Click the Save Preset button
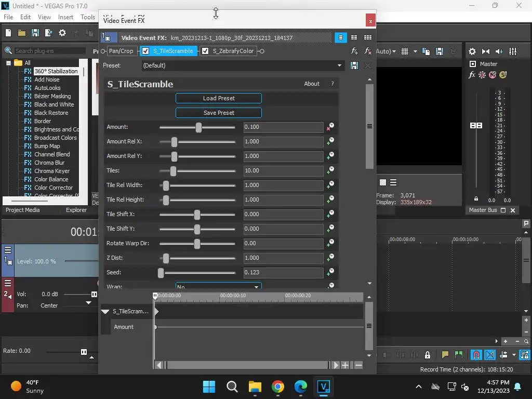Viewport: 532px width, 399px height. (x=219, y=113)
